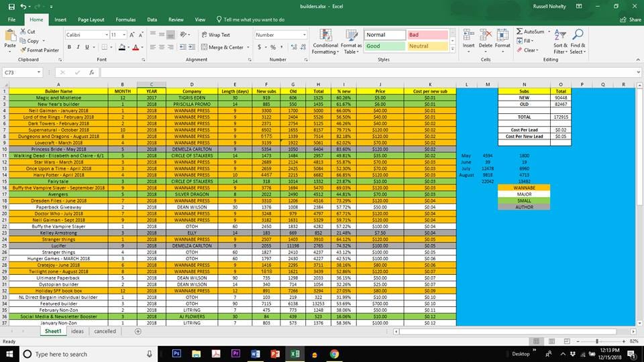Image resolution: width=644 pixels, height=362 pixels.
Task: Click the zoom slider in status bar
Action: (597, 341)
